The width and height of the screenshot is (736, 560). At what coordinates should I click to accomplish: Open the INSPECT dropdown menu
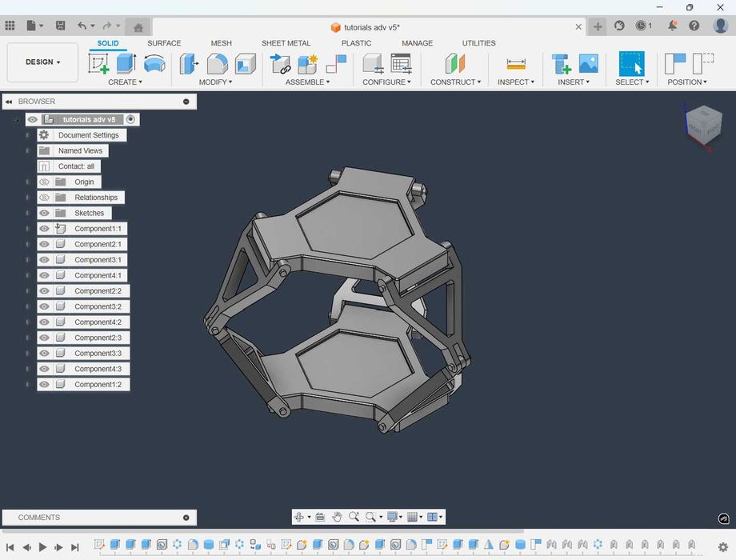point(516,82)
